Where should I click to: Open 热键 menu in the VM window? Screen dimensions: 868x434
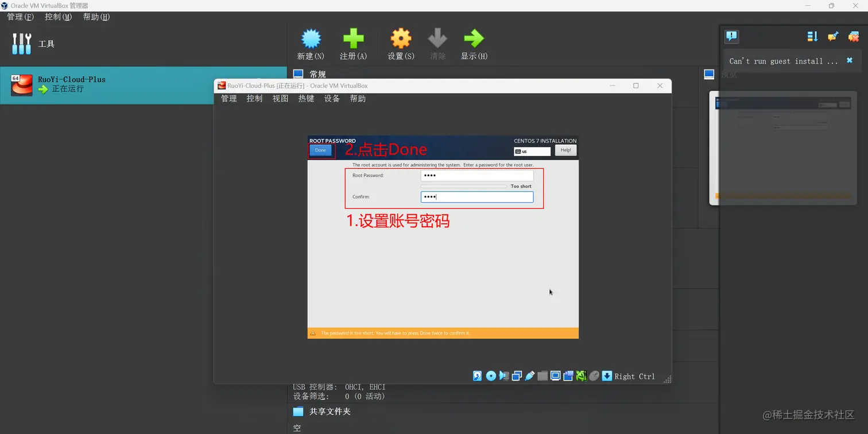[x=306, y=99]
